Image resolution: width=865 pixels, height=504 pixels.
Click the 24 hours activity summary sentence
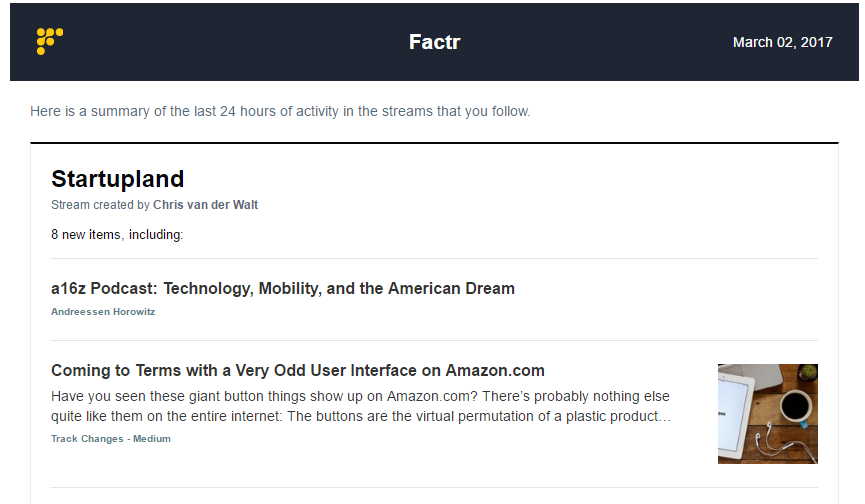coord(280,111)
